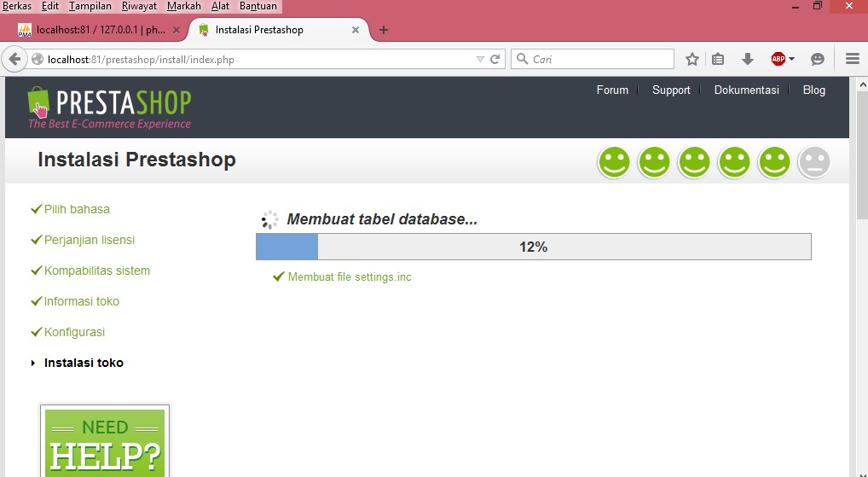The image size is (868, 477).
Task: Click the first green smiley step indicator
Action: pos(614,162)
